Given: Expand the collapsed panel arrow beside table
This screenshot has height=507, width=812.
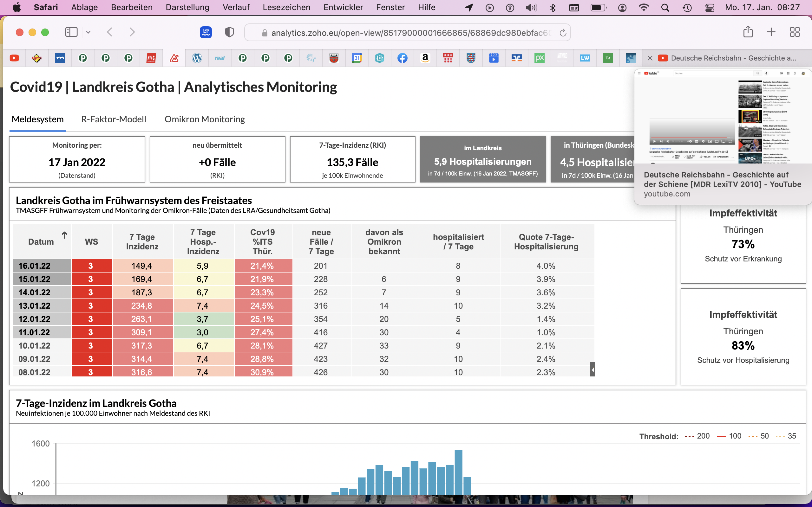Looking at the screenshot, I should click(593, 369).
